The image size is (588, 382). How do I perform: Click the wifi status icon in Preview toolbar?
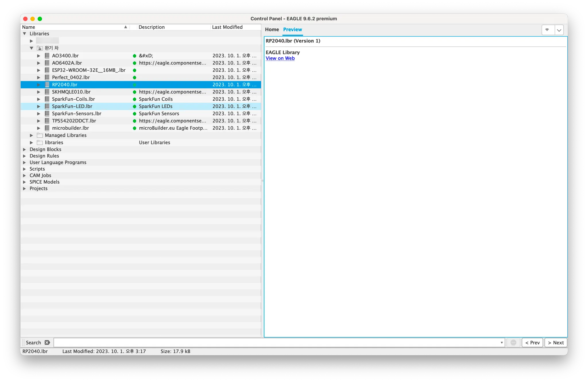[x=547, y=30]
